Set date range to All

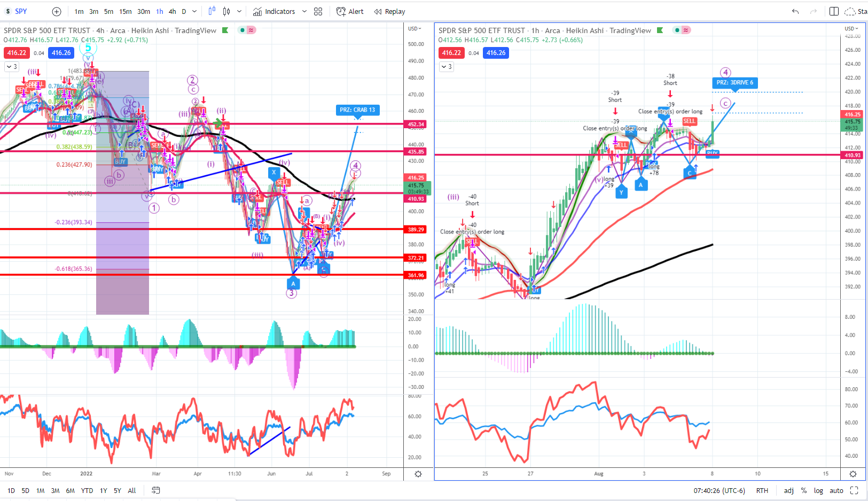132,490
